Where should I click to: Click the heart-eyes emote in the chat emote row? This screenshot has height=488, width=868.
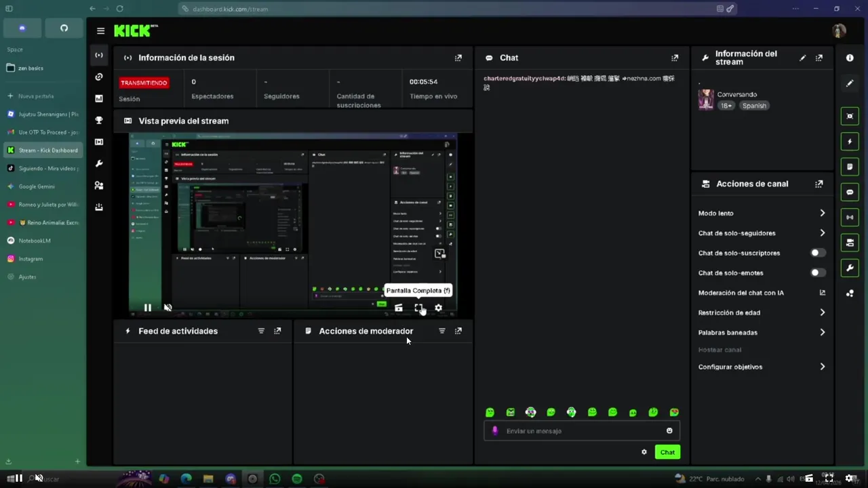click(674, 412)
